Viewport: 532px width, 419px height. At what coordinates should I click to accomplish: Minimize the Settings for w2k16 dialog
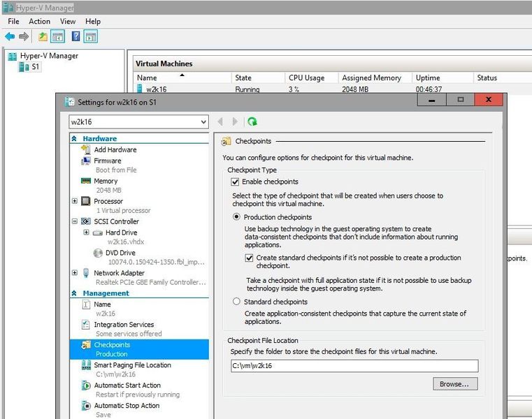[x=431, y=100]
